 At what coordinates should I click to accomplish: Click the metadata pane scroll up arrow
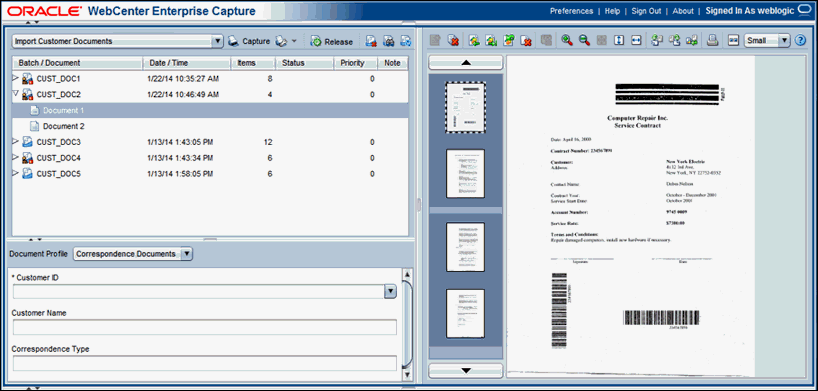coord(407,274)
